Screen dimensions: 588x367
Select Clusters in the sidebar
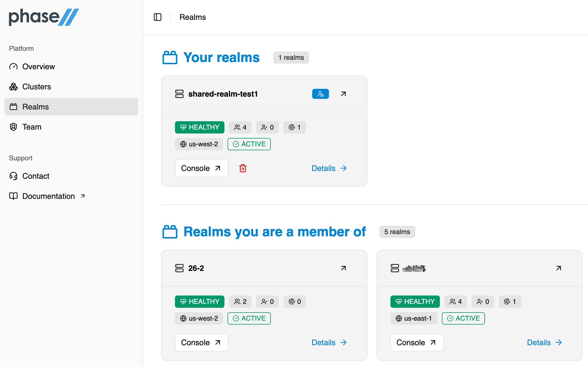[36, 87]
